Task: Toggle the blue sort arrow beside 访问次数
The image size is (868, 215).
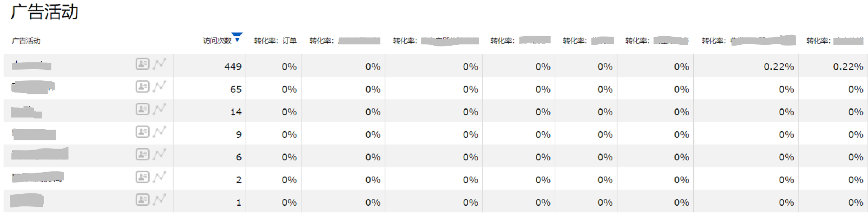Action: 237,37
